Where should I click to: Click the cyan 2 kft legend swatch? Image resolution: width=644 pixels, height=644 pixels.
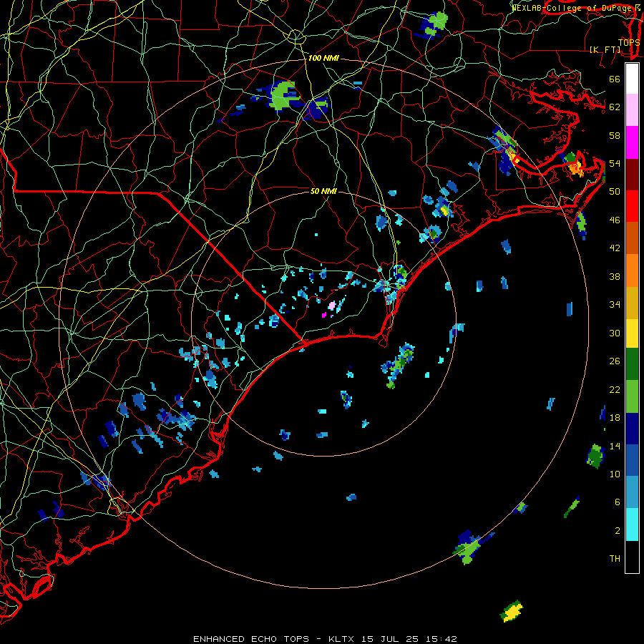[632, 525]
